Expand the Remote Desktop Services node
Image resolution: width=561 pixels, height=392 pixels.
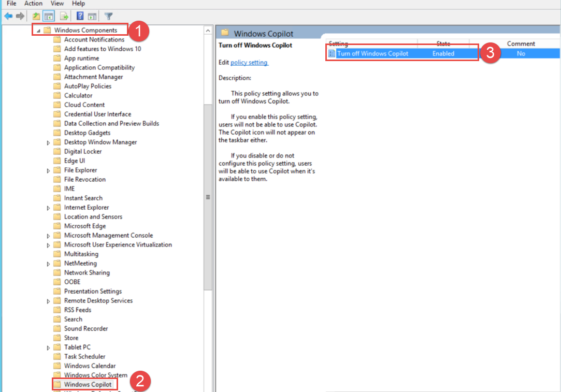coord(48,301)
